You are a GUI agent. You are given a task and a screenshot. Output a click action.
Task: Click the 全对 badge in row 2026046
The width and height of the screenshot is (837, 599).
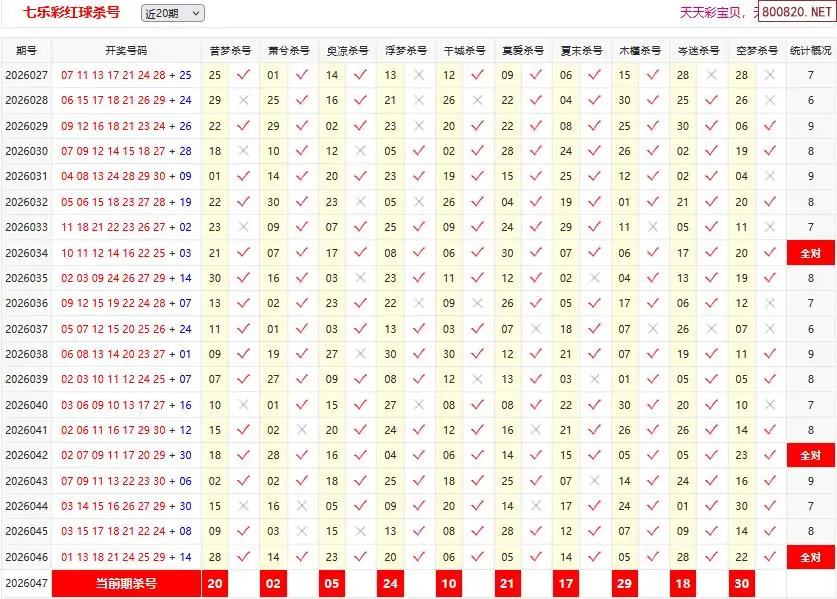tap(810, 557)
